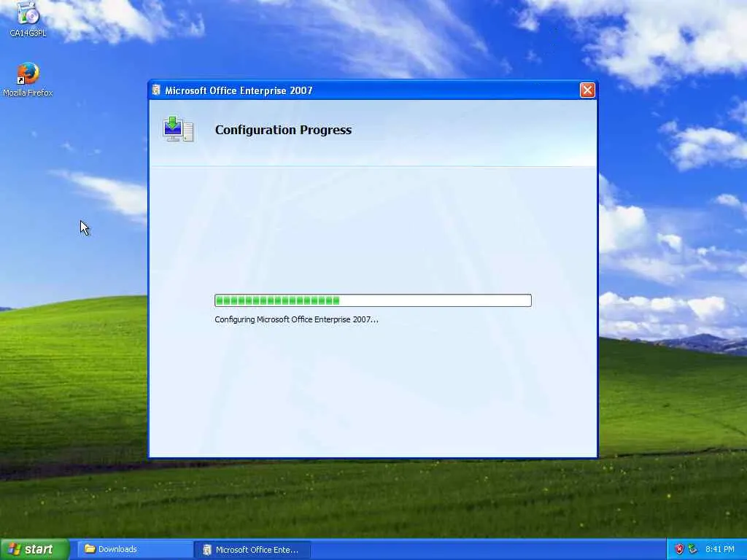
Task: Click the red security shield tray icon
Action: click(x=679, y=549)
